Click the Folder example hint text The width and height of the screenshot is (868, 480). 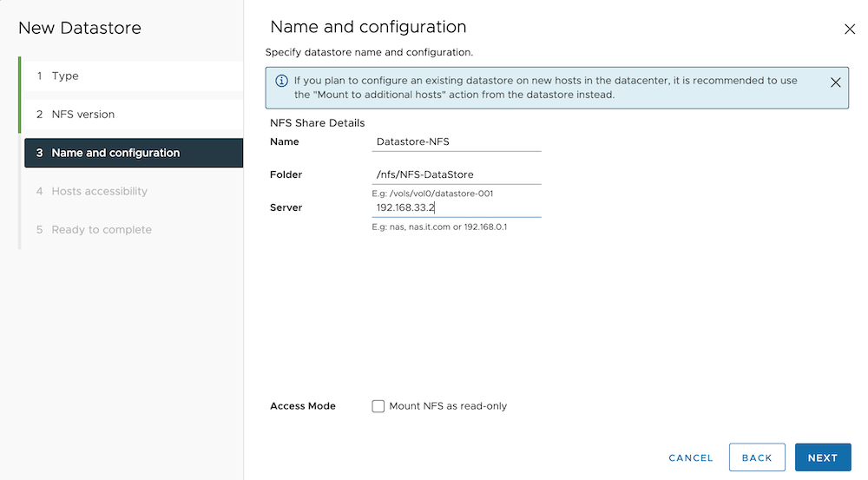point(431,194)
